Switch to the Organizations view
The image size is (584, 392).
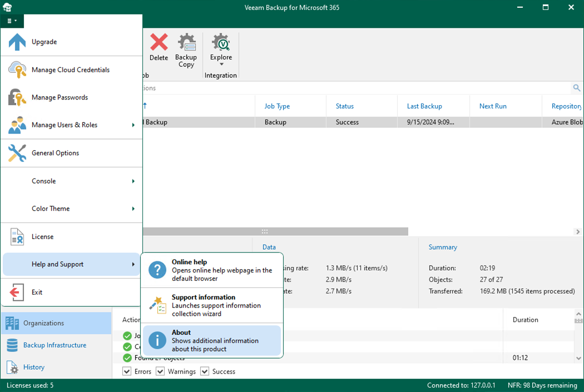tap(56, 323)
